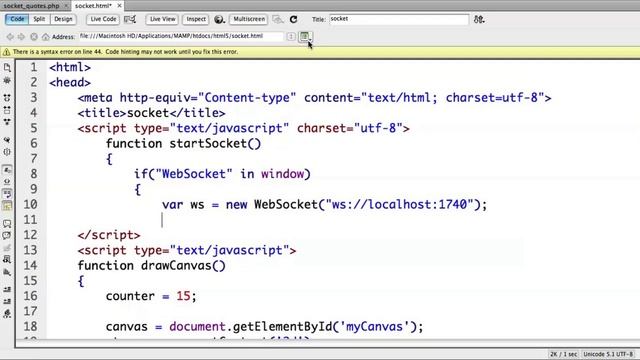The width and height of the screenshot is (640, 360).
Task: Click the stop loading icon
Action: [x=34, y=37]
